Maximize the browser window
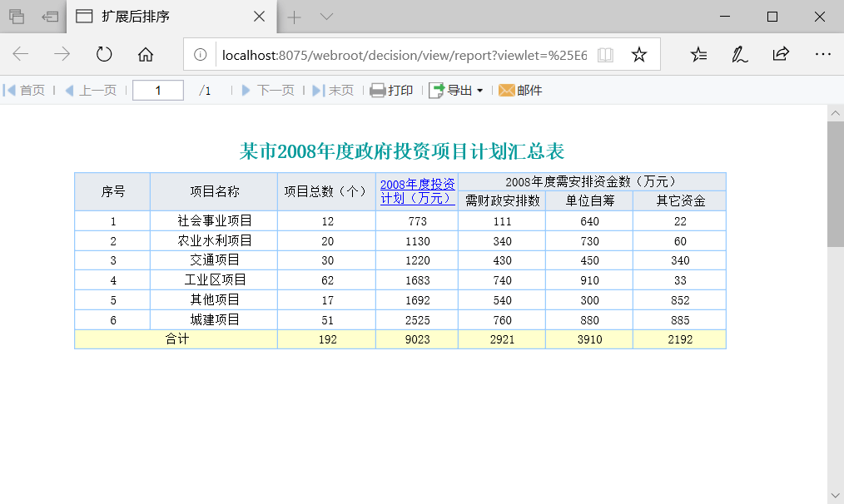Viewport: 844px width, 504px height. pos(772,17)
